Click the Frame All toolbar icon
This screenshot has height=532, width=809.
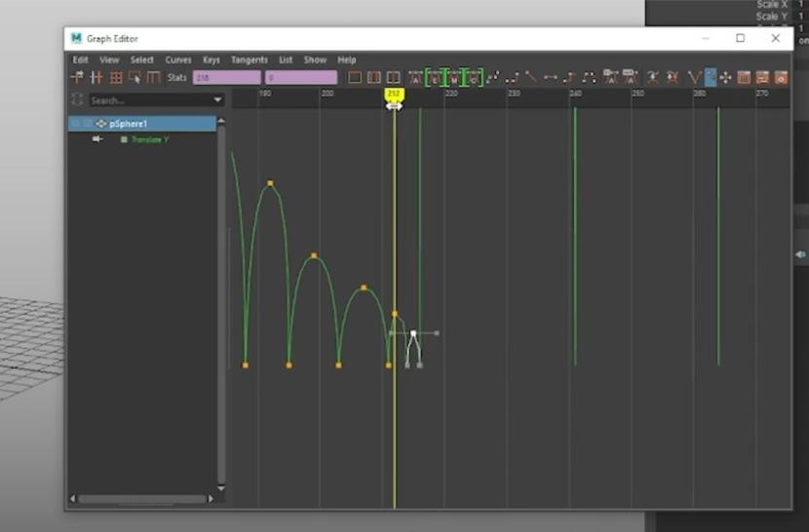pyautogui.click(x=355, y=78)
